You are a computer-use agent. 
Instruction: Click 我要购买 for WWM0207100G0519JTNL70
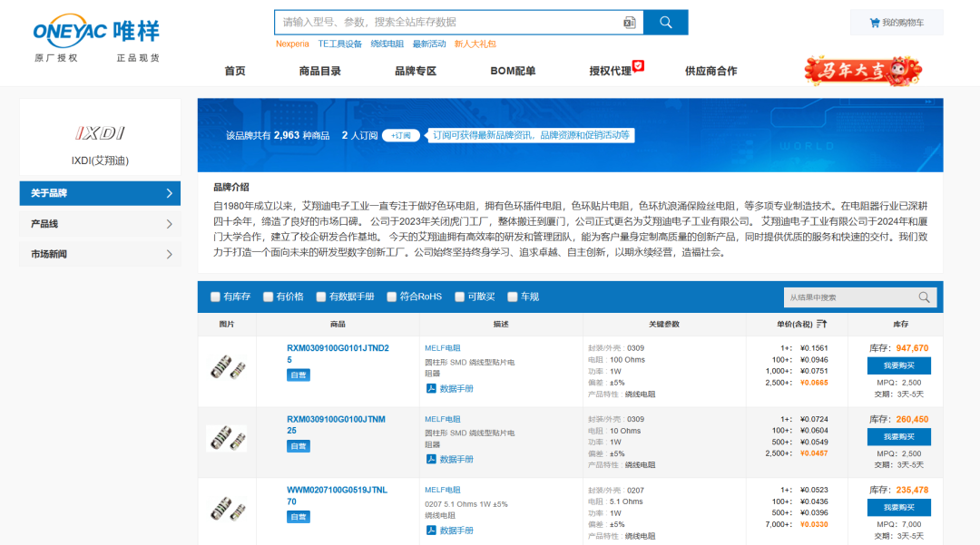tap(900, 507)
